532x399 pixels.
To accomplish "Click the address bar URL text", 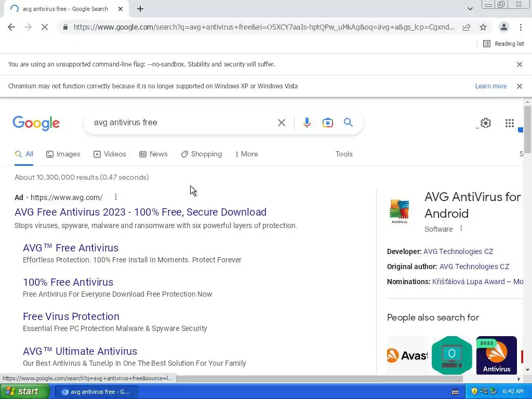I will click(x=264, y=27).
